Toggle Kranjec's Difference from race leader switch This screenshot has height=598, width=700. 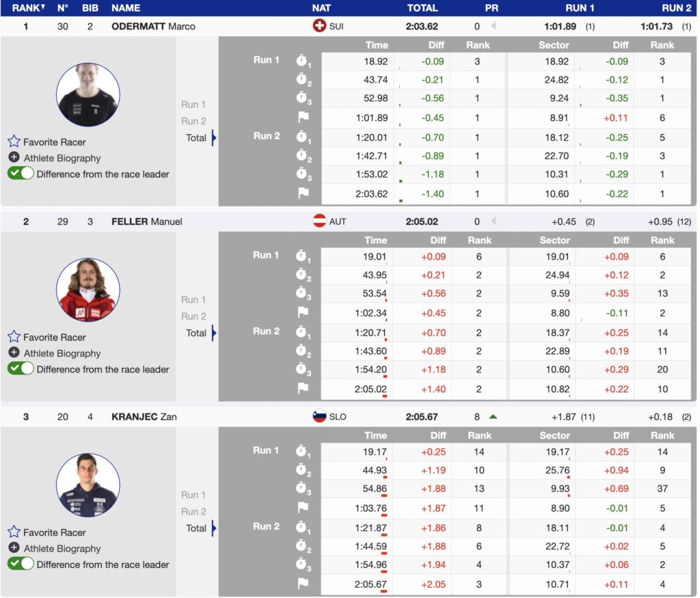21,564
